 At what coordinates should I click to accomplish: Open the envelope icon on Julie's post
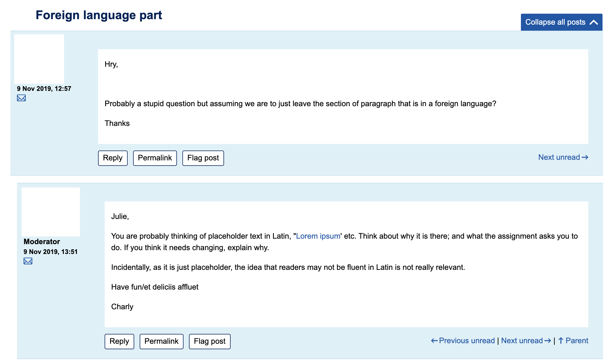[21, 98]
